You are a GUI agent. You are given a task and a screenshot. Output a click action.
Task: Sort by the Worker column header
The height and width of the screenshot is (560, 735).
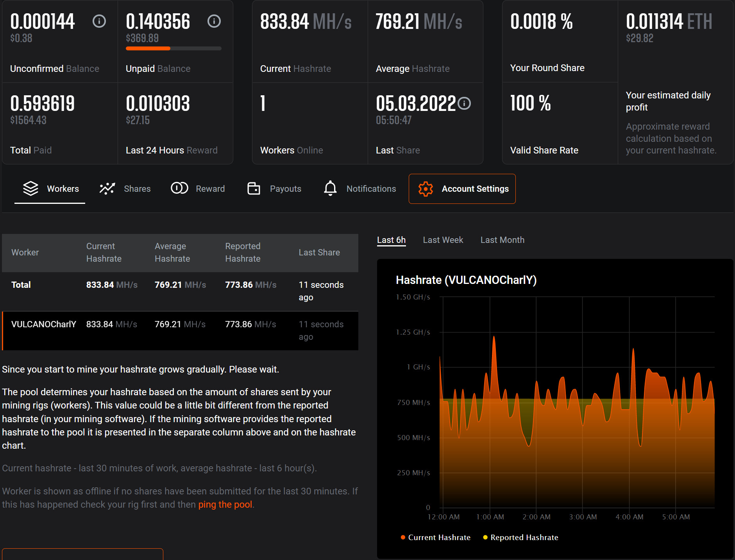(25, 253)
